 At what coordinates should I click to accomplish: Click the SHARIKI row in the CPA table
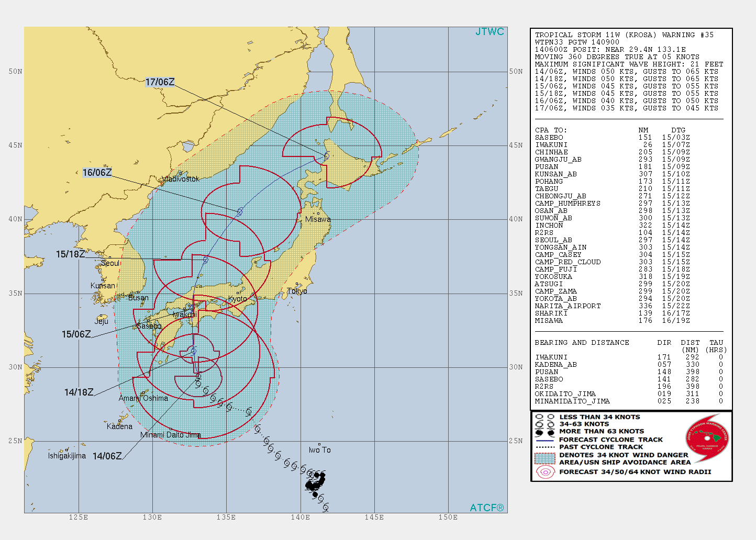coord(613,313)
